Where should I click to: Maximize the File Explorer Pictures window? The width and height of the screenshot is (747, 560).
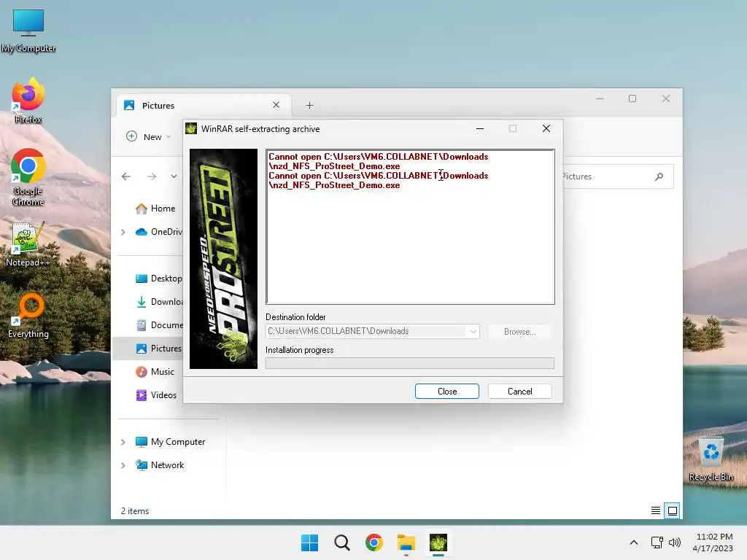[x=632, y=98]
